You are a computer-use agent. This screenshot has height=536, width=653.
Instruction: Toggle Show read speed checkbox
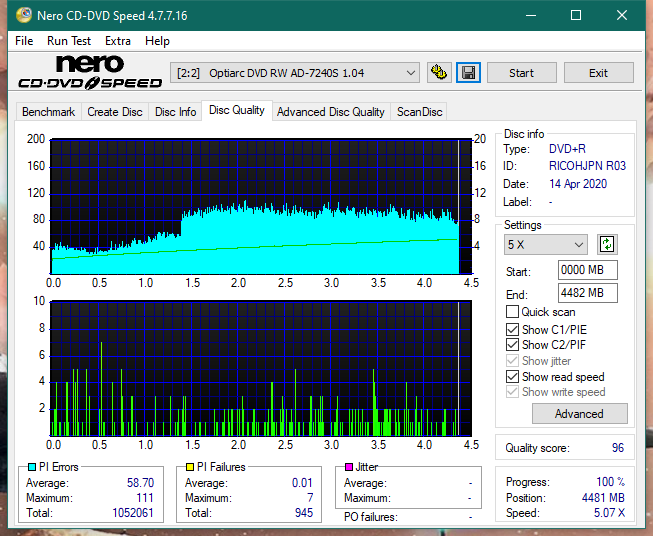[512, 376]
